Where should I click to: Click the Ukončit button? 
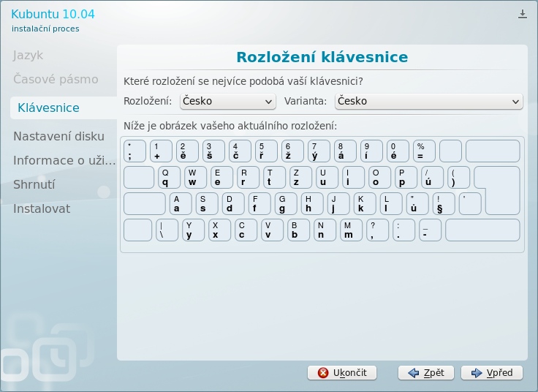pyautogui.click(x=342, y=373)
